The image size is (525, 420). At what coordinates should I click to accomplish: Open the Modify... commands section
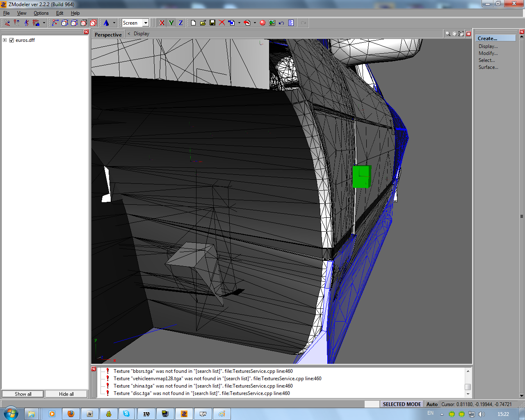pos(488,53)
